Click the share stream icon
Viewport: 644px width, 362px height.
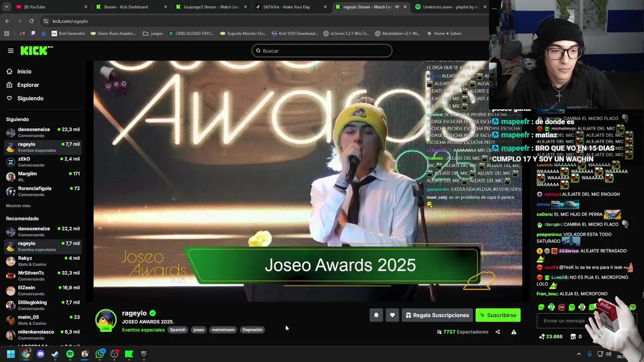click(498, 332)
